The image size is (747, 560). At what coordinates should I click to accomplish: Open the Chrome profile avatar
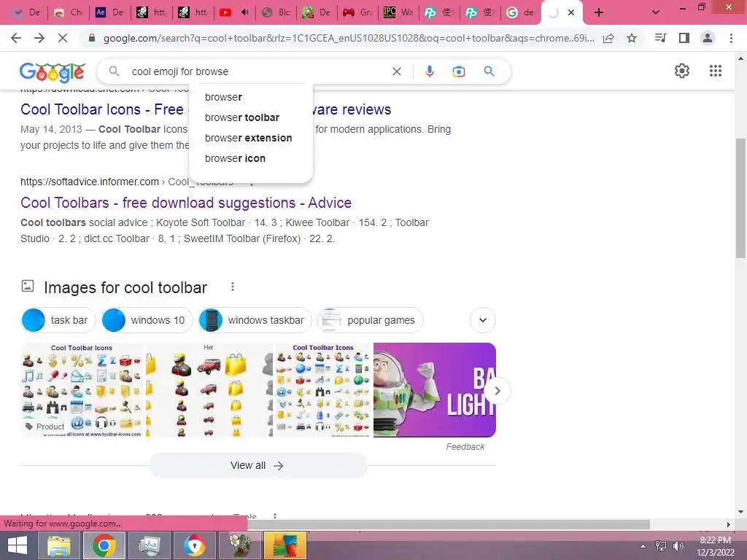click(x=708, y=38)
